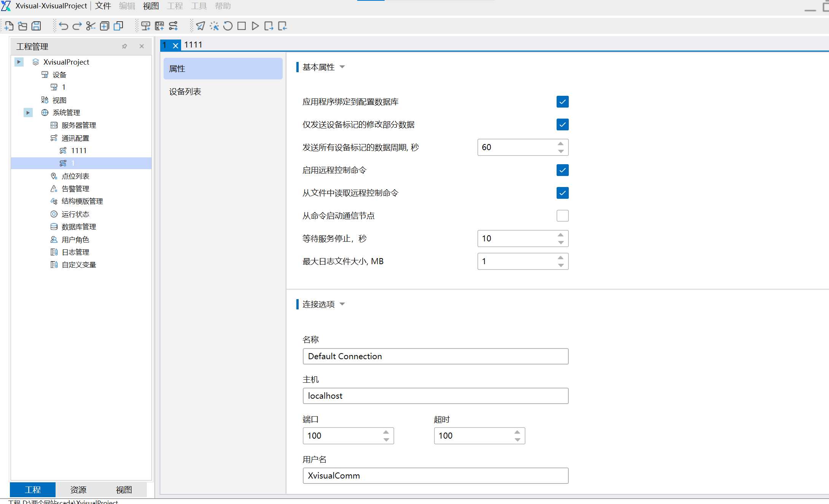Viewport: 829px width, 504px height.
Task: Select 设备列表 in side list
Action: point(185,92)
